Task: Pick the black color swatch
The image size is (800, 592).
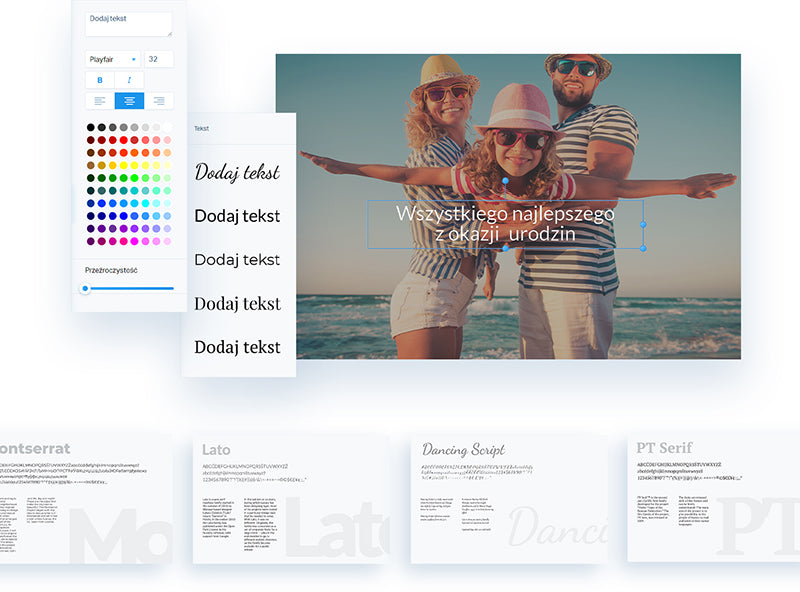Action: pyautogui.click(x=91, y=128)
